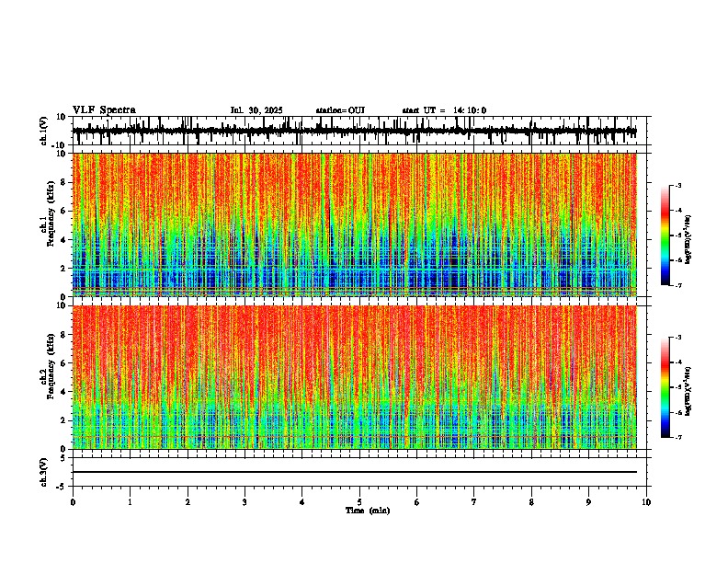Click the 'start UT = 14:10:0' header text

tap(444, 110)
